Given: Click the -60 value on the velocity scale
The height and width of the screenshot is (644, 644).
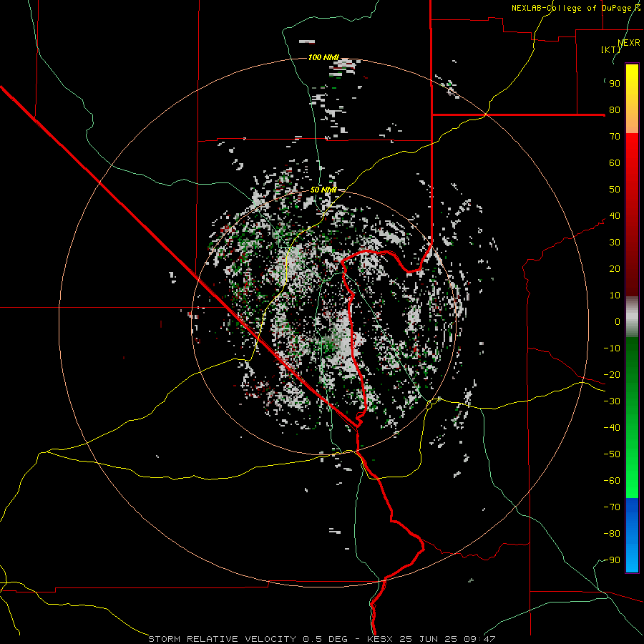Looking at the screenshot, I should click(x=612, y=481).
